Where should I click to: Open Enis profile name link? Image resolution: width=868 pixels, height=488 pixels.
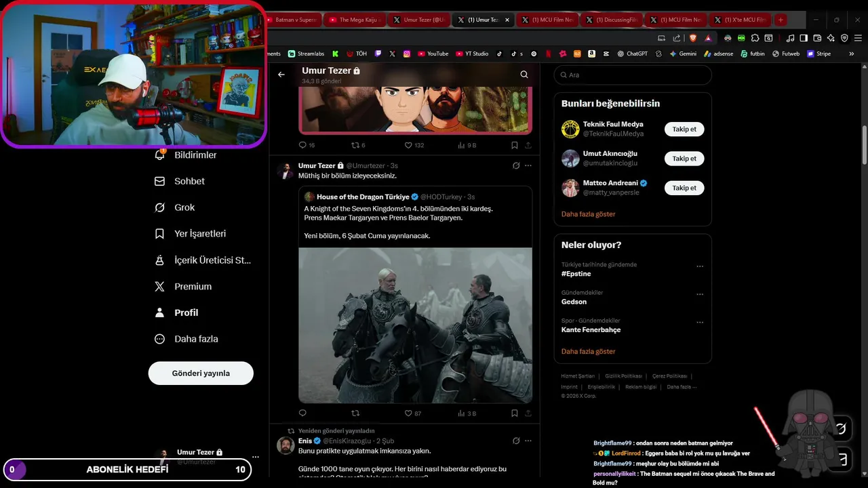coord(305,441)
